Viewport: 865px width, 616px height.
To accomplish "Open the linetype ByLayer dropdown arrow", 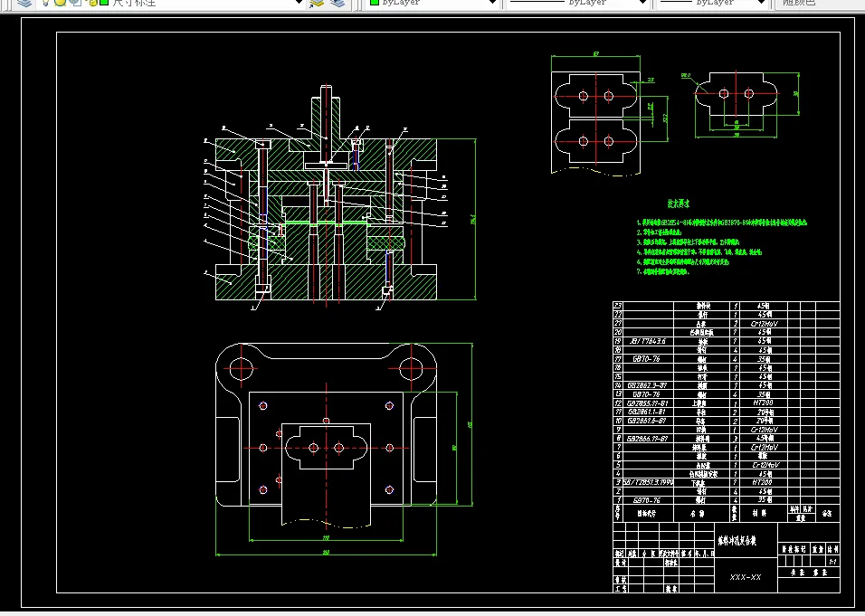I will [x=642, y=2].
